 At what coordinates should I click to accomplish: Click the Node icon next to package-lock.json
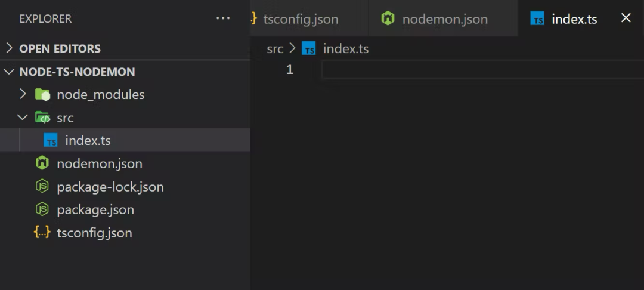tap(42, 187)
